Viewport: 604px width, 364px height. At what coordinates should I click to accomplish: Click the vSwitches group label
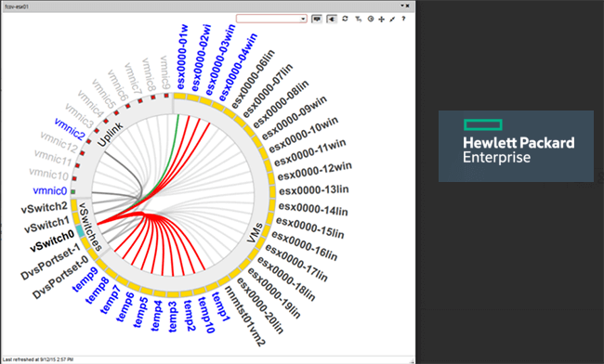[90, 227]
